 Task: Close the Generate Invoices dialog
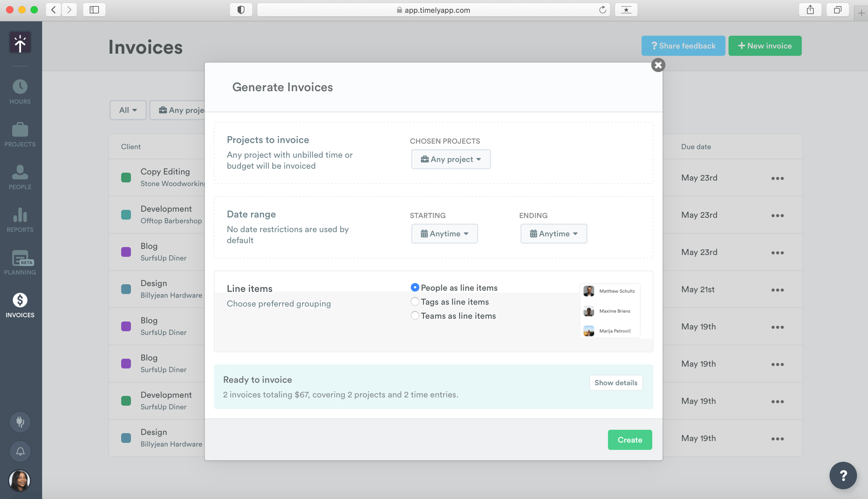tap(658, 65)
